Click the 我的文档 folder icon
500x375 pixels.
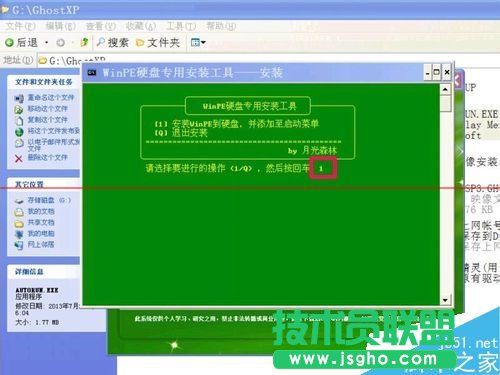[19, 212]
